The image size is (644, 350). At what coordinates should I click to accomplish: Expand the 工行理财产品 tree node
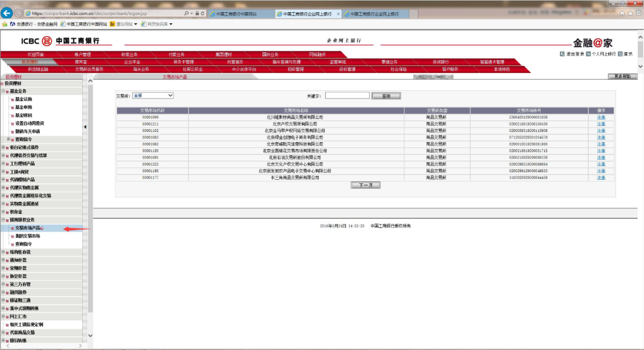point(3,164)
